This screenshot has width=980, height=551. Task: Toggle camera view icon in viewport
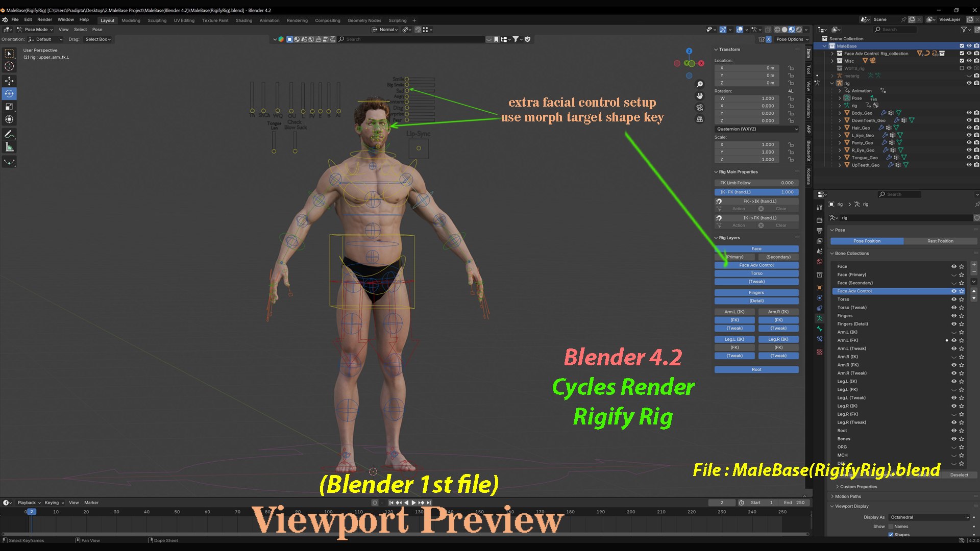click(700, 108)
